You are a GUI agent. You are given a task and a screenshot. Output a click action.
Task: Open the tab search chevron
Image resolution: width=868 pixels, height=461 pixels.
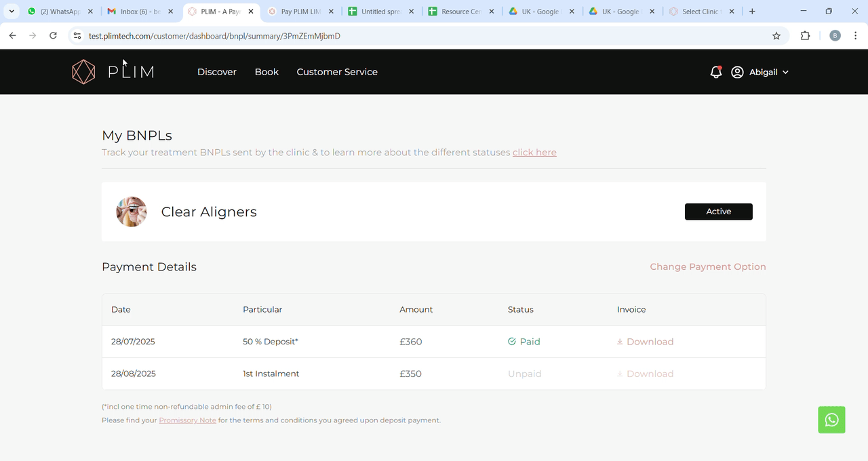(x=12, y=12)
